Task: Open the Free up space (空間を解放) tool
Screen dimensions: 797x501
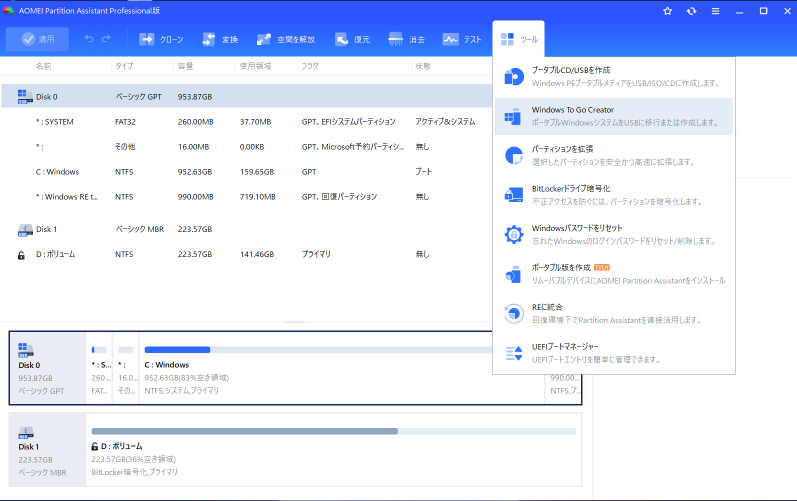Action: 286,39
